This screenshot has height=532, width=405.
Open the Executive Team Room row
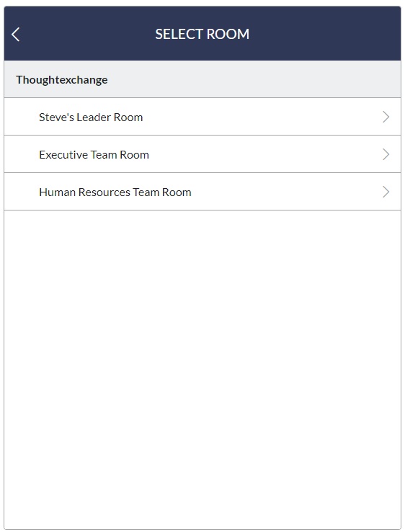click(202, 154)
